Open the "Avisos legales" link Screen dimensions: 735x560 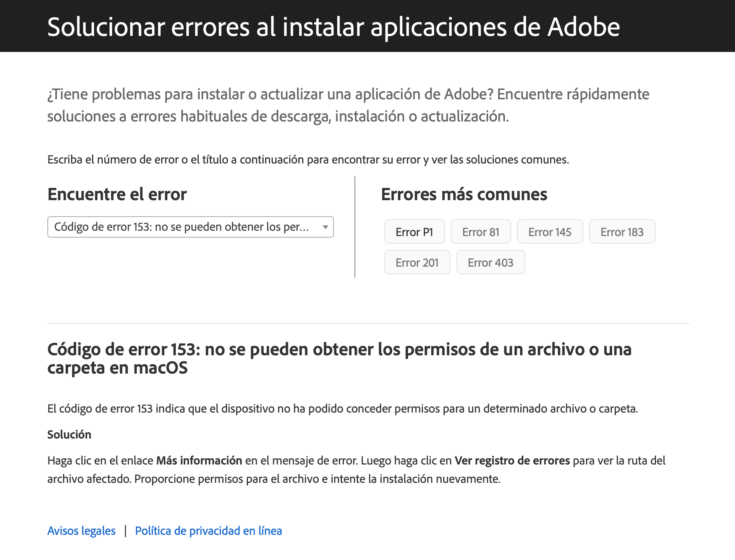[81, 531]
